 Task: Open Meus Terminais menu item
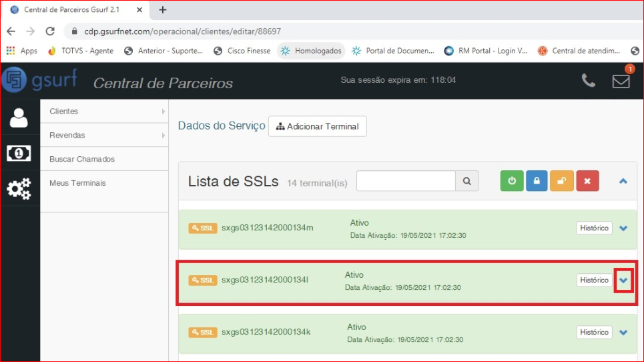[x=104, y=183]
